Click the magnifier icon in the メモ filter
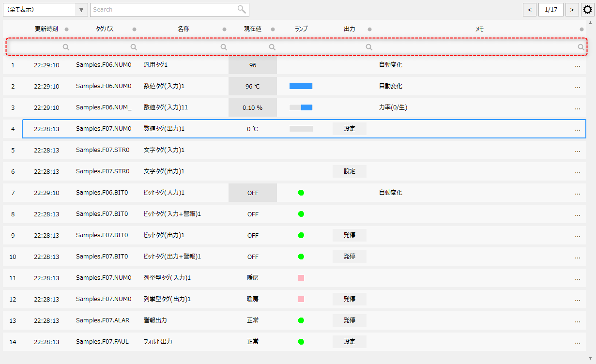Viewport: 596px width, 364px height. (x=581, y=47)
